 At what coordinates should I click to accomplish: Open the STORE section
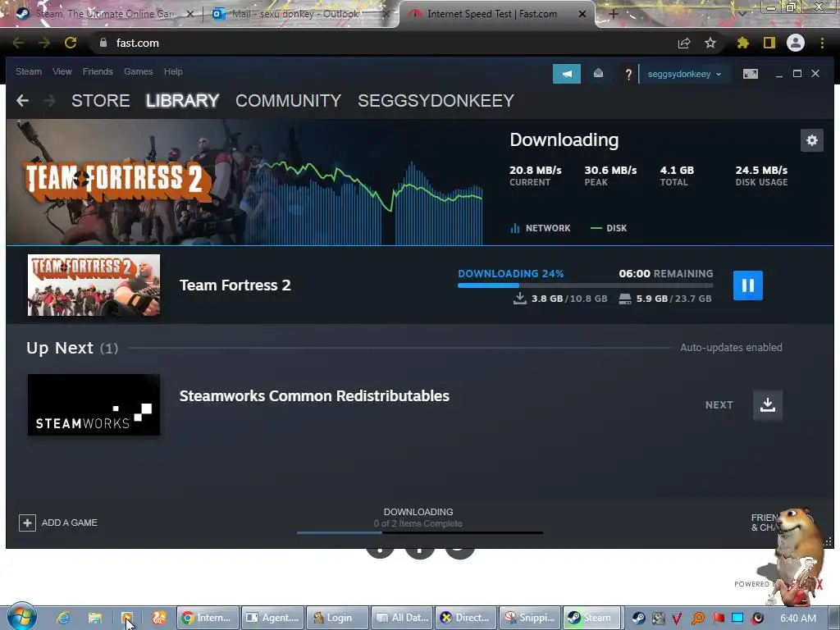click(101, 101)
